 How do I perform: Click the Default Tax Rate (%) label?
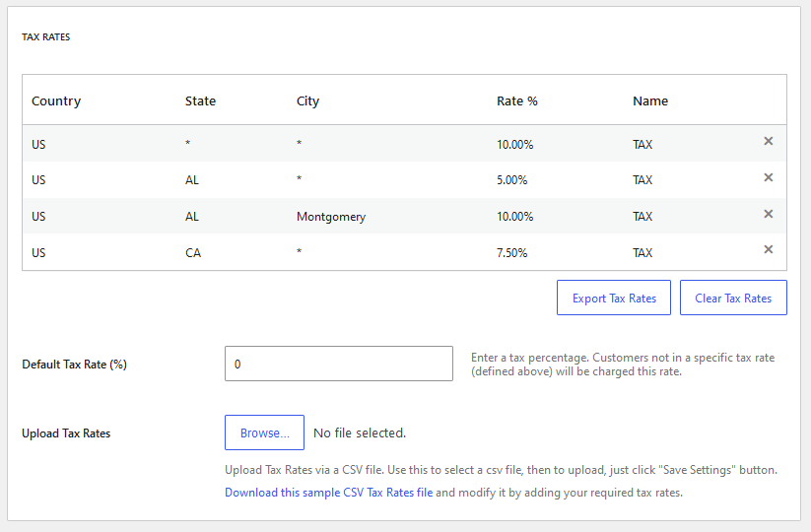click(x=75, y=364)
